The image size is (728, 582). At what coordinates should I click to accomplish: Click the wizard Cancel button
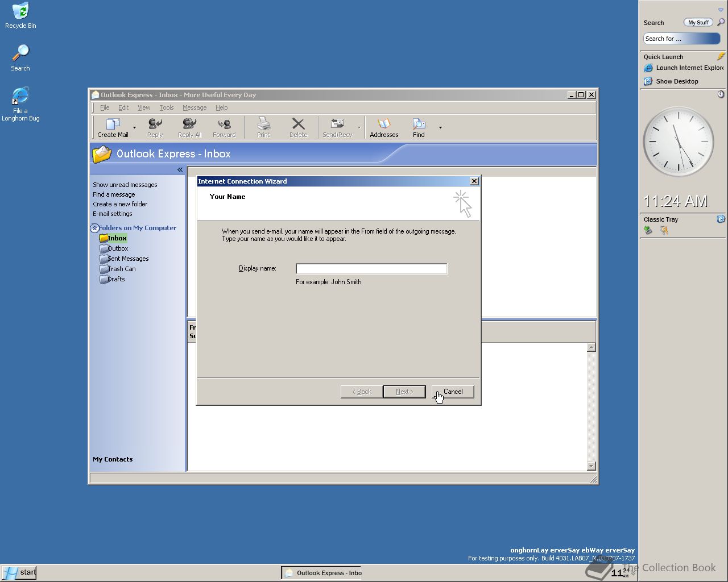pos(453,392)
